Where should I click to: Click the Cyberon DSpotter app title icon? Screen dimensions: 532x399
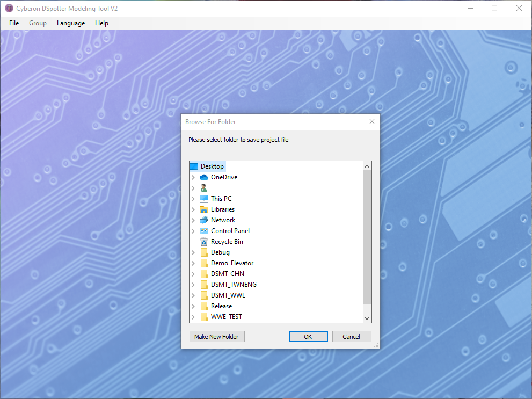pos(9,8)
